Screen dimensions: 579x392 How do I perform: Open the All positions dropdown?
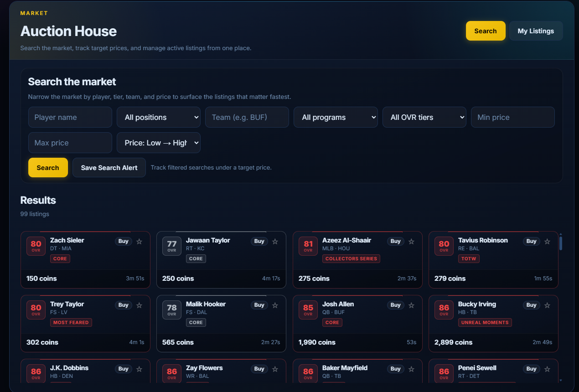point(159,117)
